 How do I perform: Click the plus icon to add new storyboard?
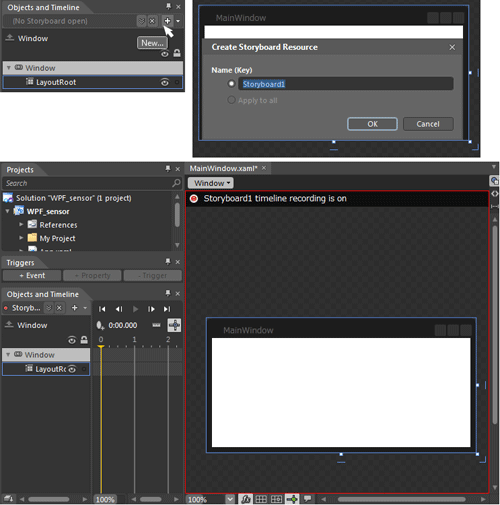click(x=167, y=21)
